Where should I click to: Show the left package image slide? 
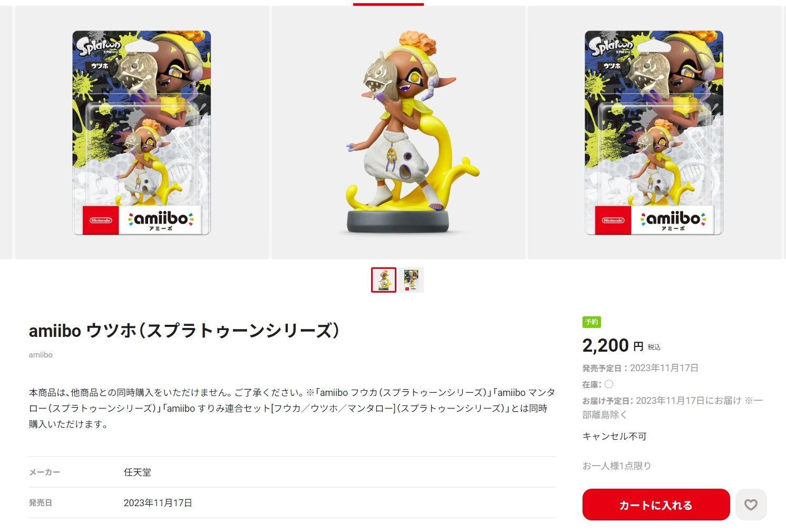point(142,132)
